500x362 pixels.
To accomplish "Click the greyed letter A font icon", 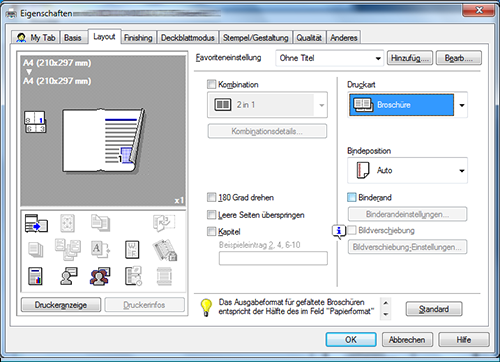I will pyautogui.click(x=100, y=249).
